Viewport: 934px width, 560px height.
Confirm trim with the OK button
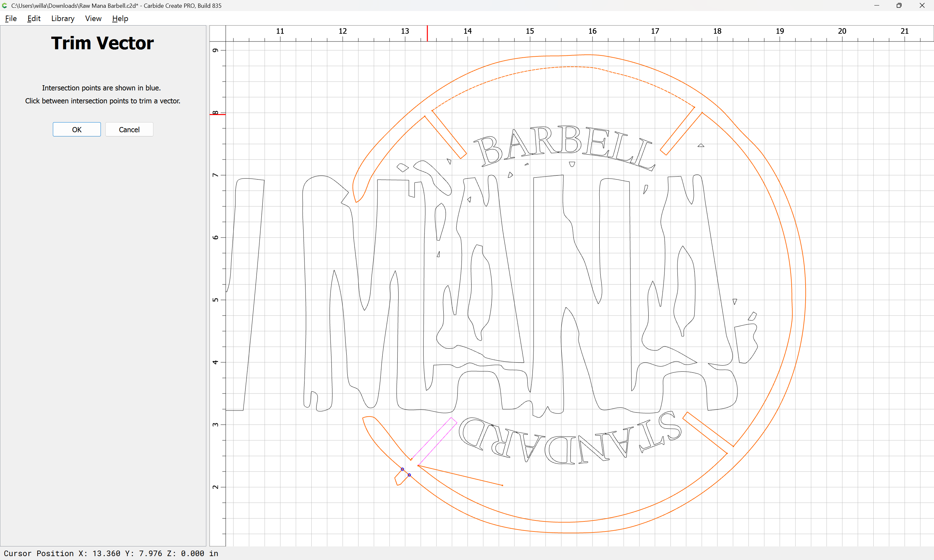click(77, 129)
